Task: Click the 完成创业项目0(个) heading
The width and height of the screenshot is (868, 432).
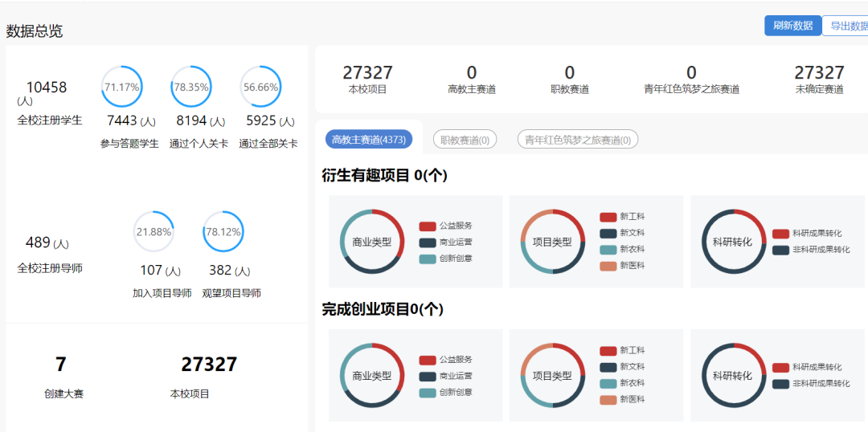Action: coord(383,309)
